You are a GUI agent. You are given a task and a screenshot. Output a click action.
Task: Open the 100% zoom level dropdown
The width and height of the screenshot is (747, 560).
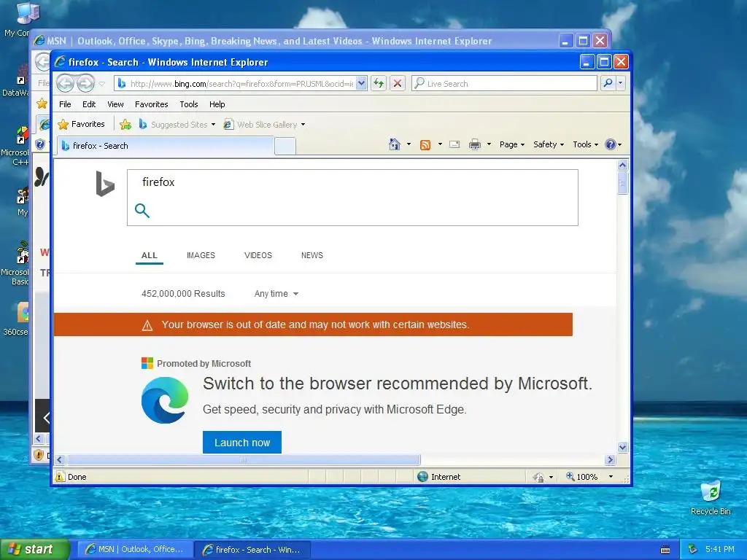click(x=611, y=477)
